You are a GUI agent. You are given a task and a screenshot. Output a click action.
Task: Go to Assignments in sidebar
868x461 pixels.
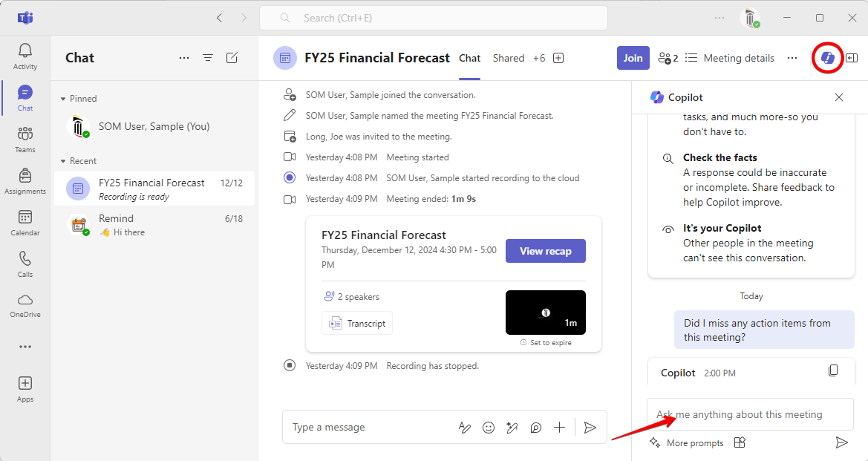[x=25, y=180]
